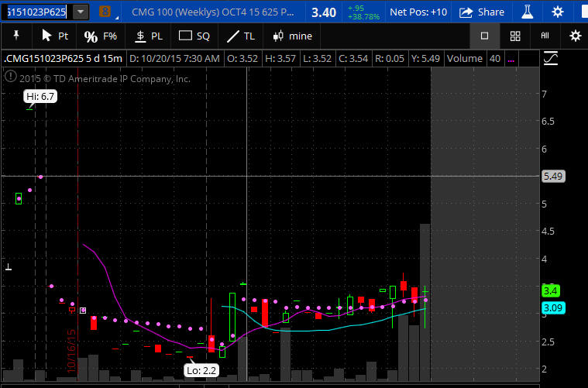Screen dimensions: 588x388
Task: Select the TL trendline tool
Action: (x=241, y=36)
